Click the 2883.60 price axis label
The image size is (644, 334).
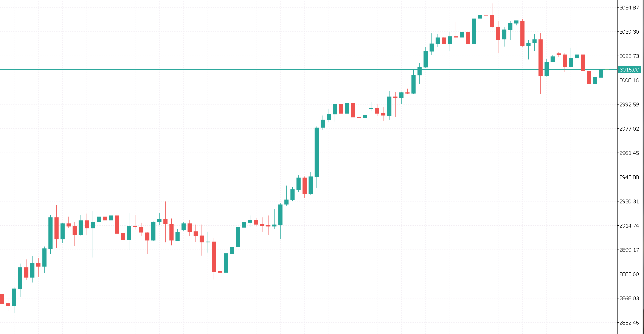[x=629, y=274]
